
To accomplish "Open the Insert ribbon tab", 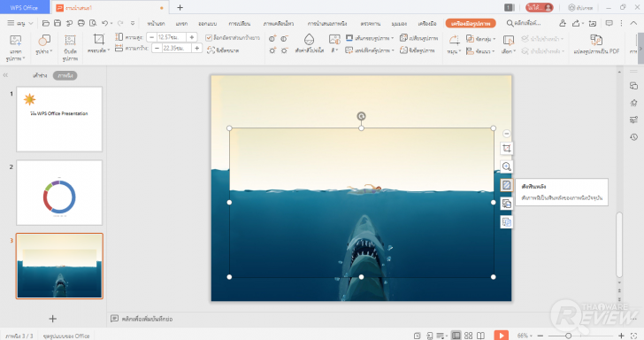I will tap(181, 23).
